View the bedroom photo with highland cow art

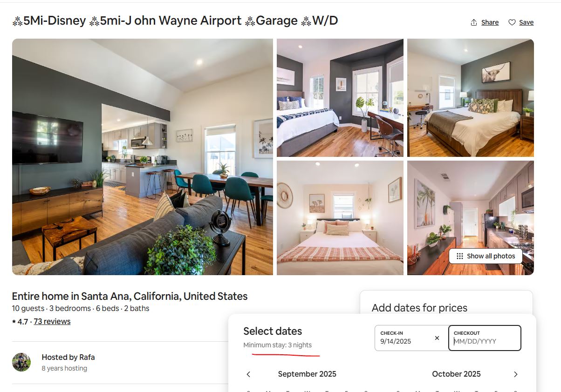point(471,98)
